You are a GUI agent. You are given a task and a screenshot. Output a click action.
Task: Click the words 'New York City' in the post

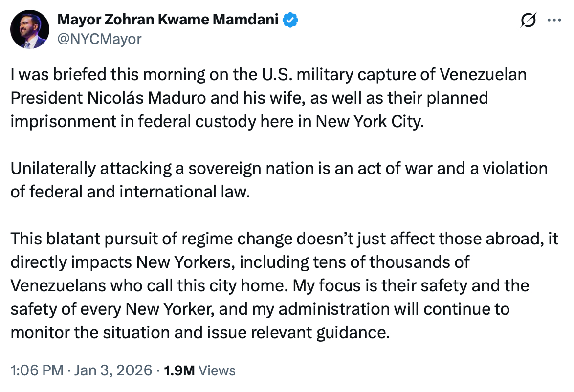click(x=367, y=121)
